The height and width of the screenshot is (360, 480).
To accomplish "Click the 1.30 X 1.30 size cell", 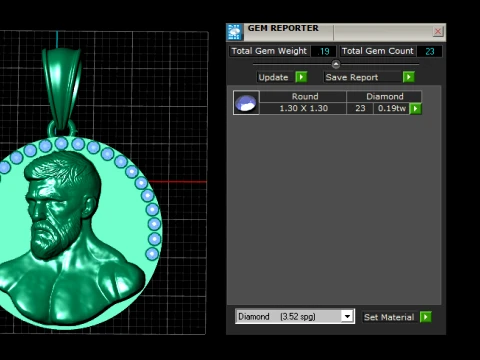I will (x=303, y=108).
